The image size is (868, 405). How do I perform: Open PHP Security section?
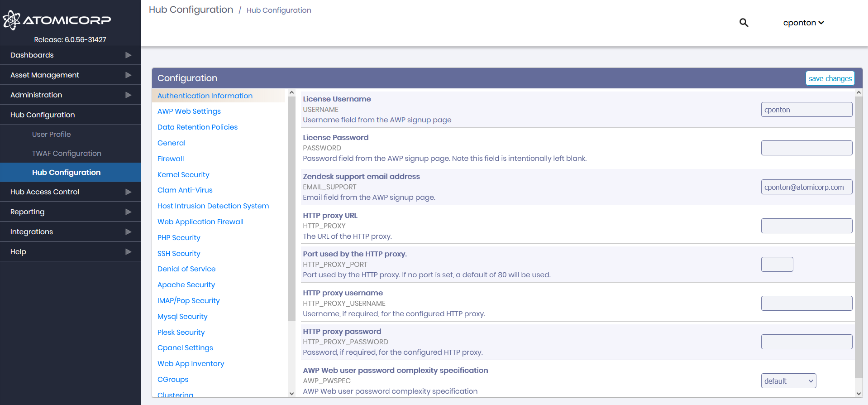pyautogui.click(x=179, y=238)
